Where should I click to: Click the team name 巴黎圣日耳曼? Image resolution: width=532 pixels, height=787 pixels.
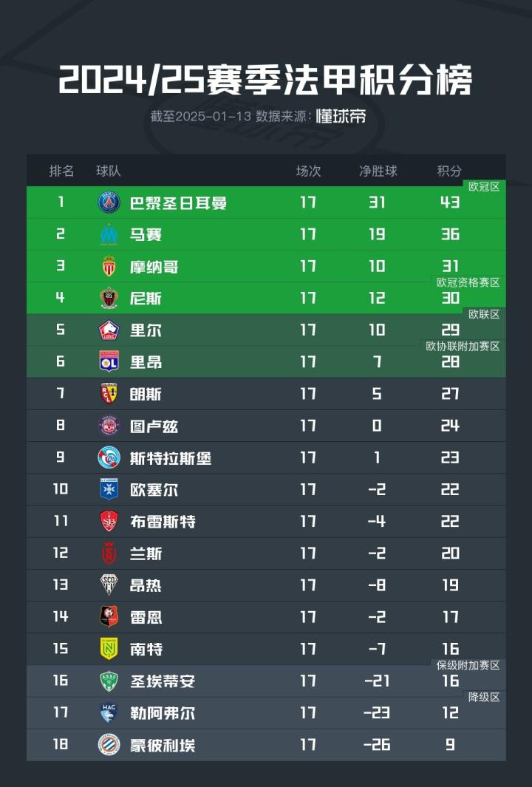[178, 203]
